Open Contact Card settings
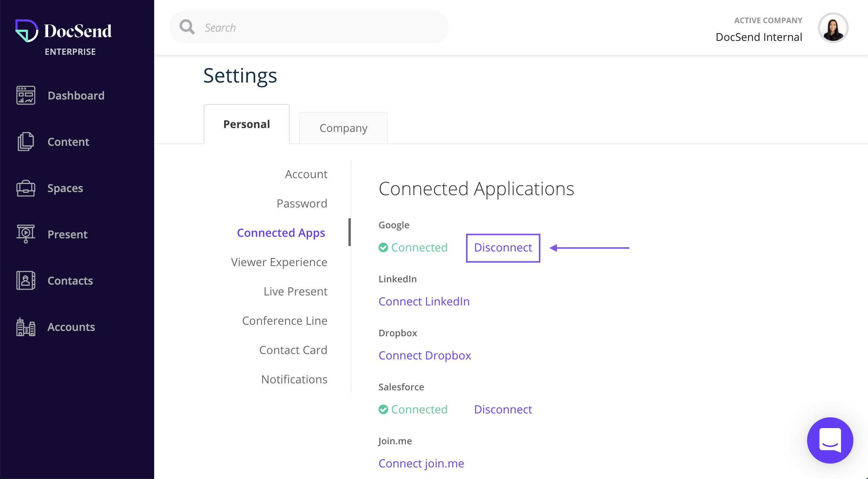The height and width of the screenshot is (479, 868). (293, 350)
